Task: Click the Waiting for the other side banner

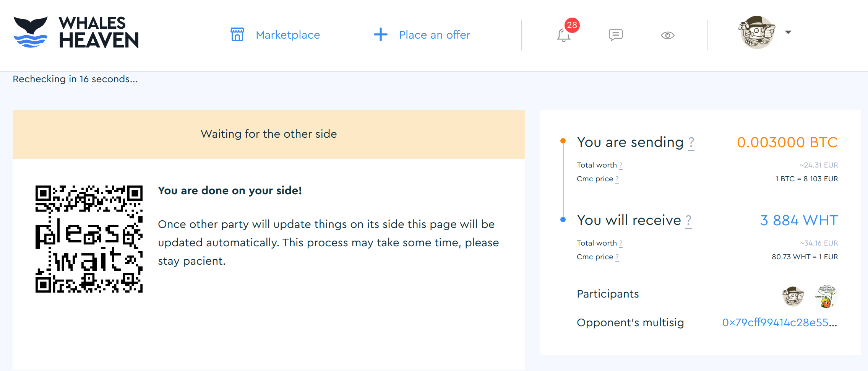Action: 269,134
